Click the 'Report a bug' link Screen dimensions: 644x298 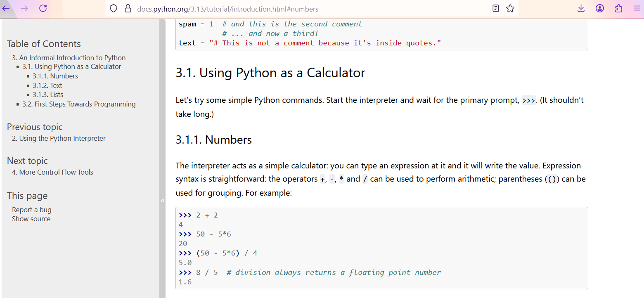[32, 210]
